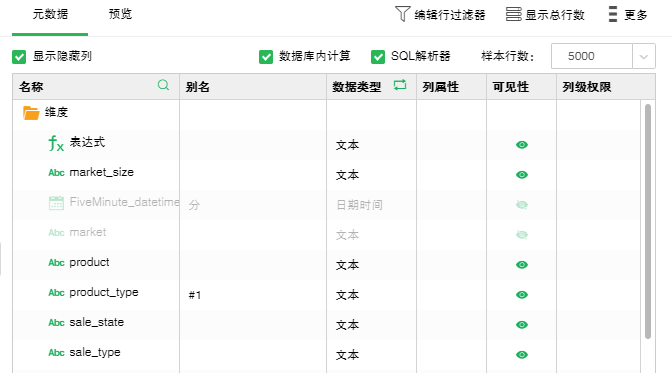This screenshot has height=373, width=672.
Task: Click 文本 data type of sale_type
Action: pos(347,355)
